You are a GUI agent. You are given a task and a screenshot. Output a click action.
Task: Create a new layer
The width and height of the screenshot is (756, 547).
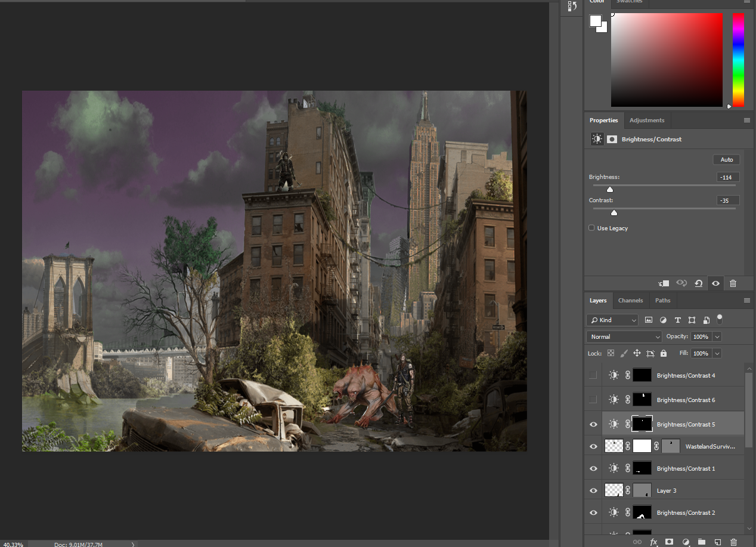[717, 542]
